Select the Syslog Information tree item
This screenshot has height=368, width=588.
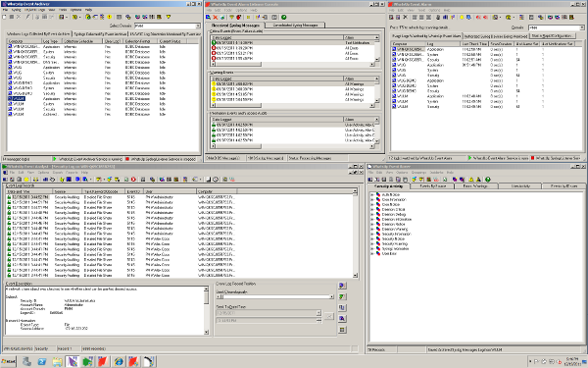point(395,248)
